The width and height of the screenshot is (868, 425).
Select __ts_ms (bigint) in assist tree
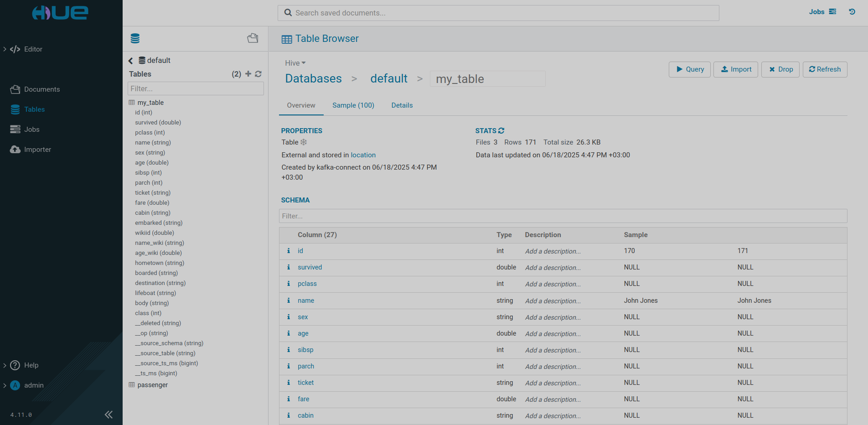pyautogui.click(x=156, y=373)
